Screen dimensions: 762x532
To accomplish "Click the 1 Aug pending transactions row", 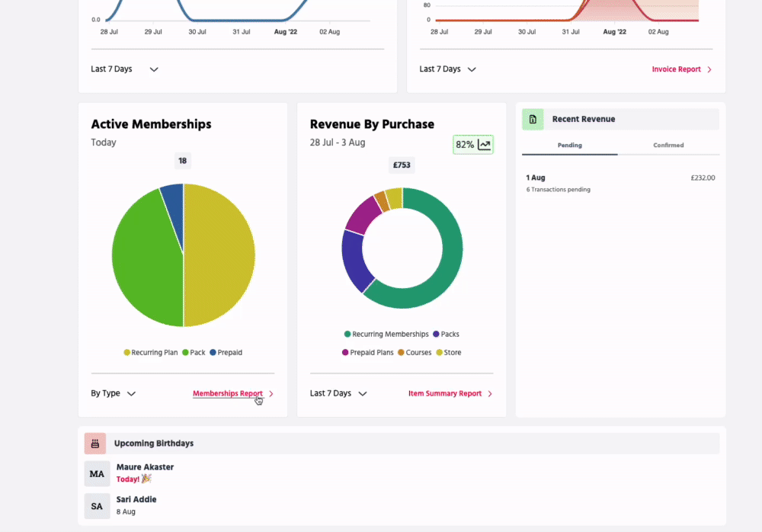I will [x=620, y=183].
